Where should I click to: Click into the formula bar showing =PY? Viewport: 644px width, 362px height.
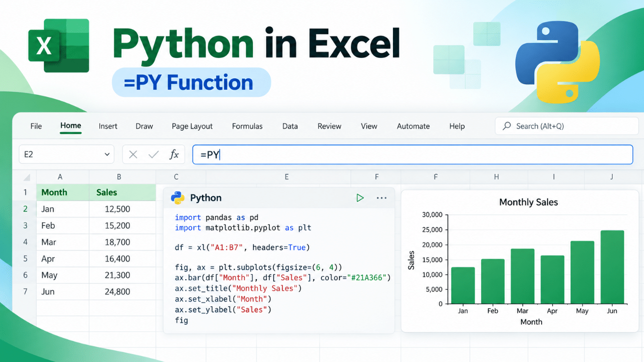point(413,155)
